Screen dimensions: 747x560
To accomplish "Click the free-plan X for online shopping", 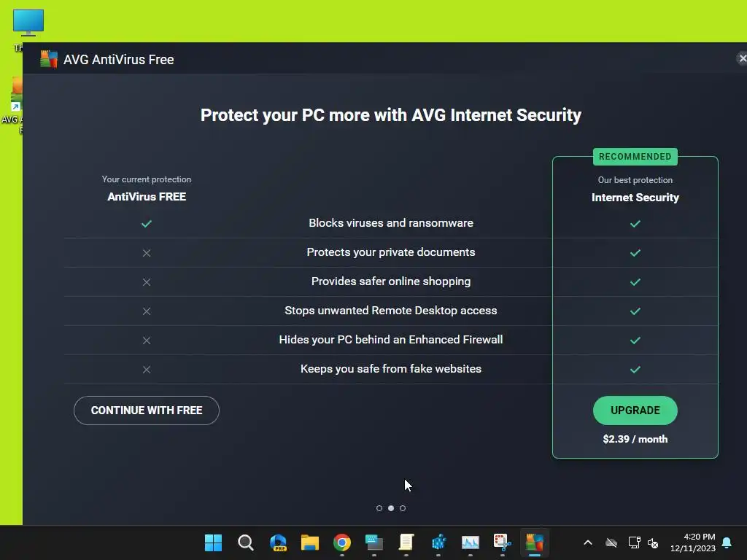I will (x=146, y=282).
